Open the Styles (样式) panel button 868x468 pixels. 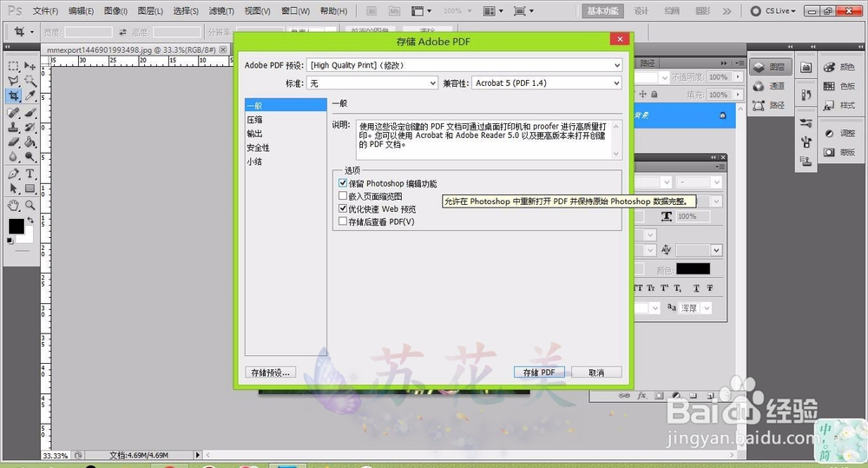[840, 105]
